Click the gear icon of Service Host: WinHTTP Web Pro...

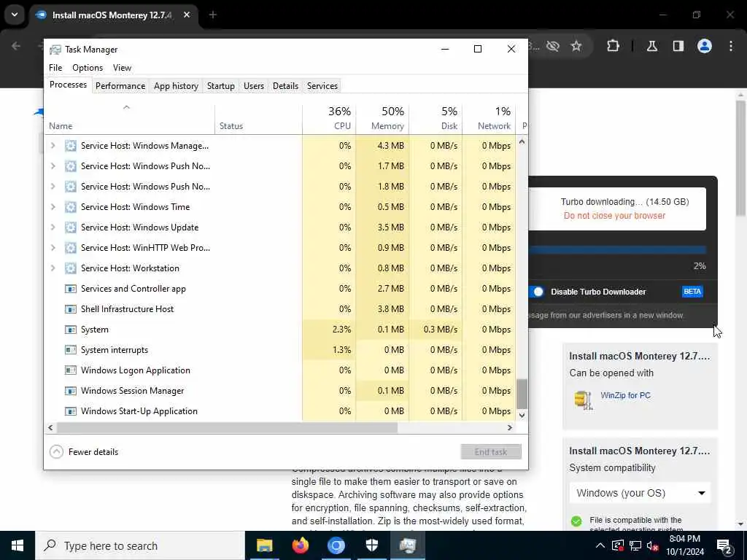coord(71,248)
